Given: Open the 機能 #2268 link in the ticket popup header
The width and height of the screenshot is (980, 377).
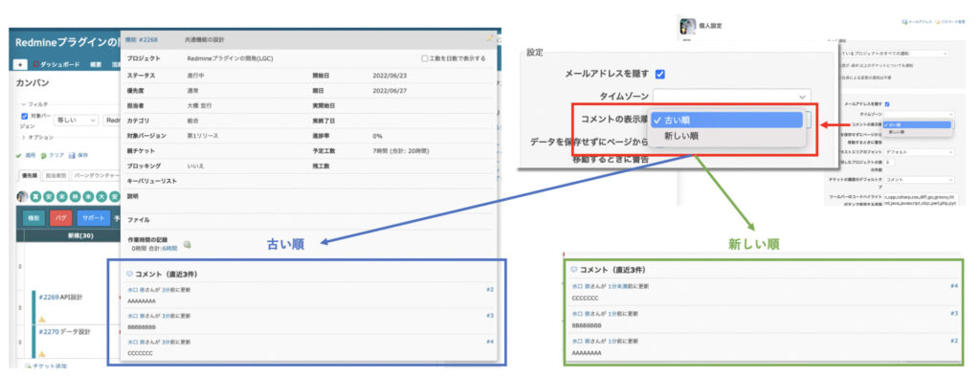Looking at the screenshot, I should (x=142, y=39).
